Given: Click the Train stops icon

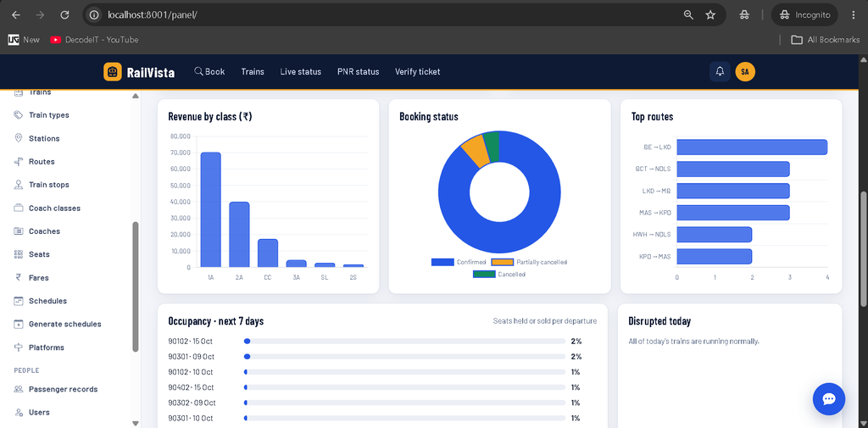Looking at the screenshot, I should coord(19,185).
